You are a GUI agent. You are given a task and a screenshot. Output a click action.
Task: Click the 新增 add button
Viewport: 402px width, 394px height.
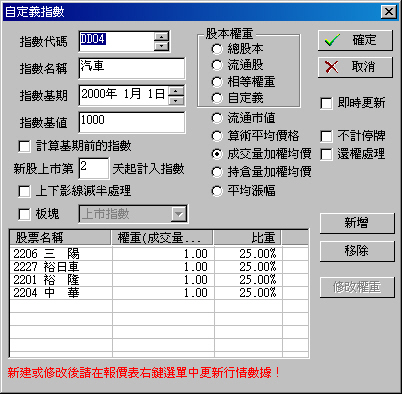point(357,223)
